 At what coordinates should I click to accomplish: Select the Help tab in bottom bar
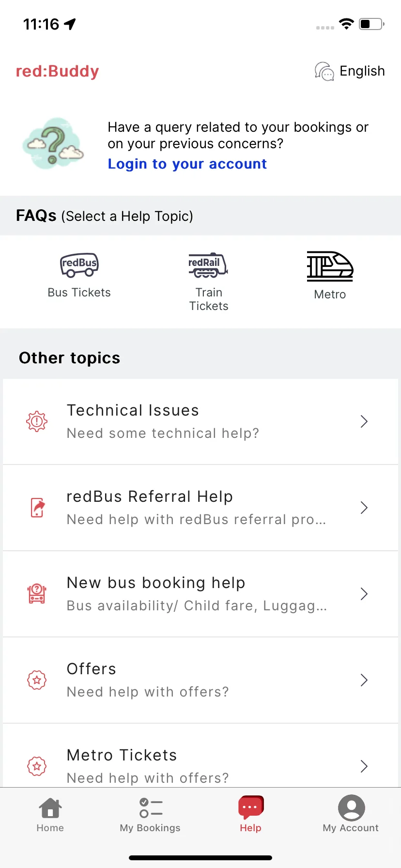pos(250,815)
